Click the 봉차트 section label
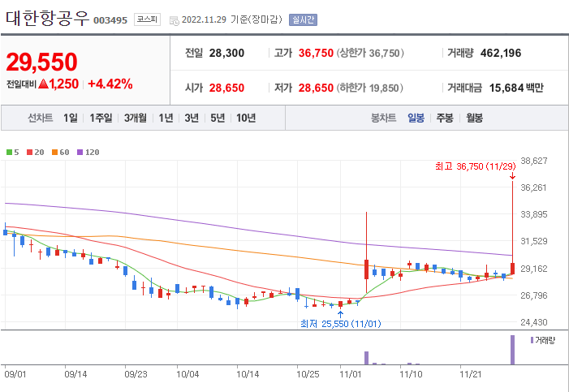 click(384, 118)
